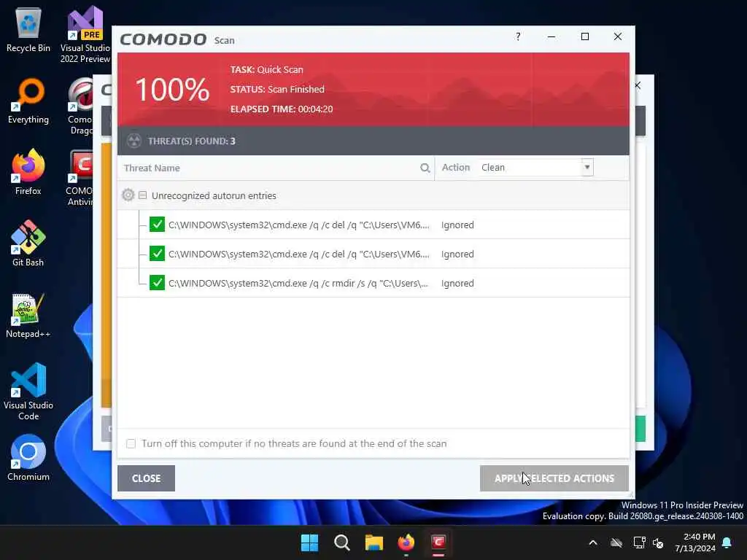
Task: Click the radiation icon next to Threat(s) Found
Action: (134, 141)
